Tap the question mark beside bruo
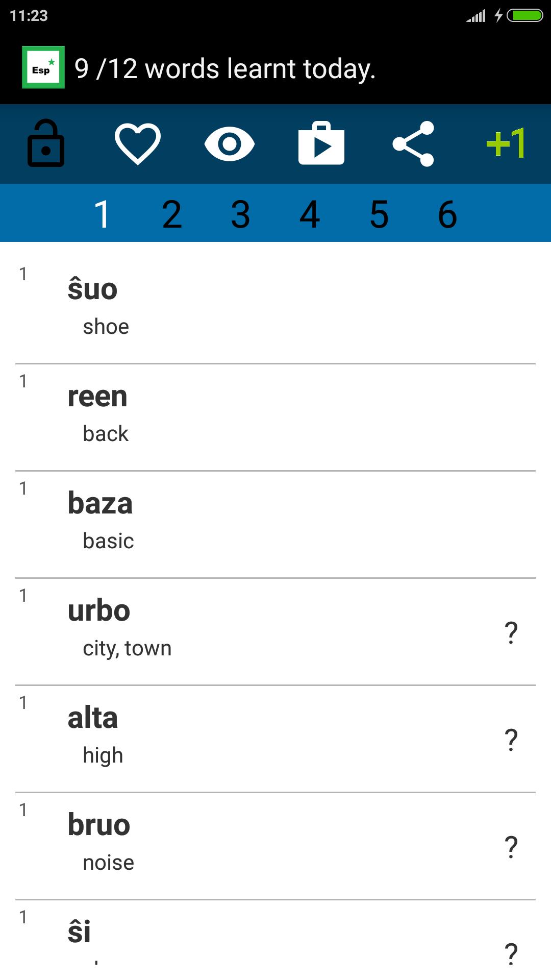551x980 pixels. (511, 847)
